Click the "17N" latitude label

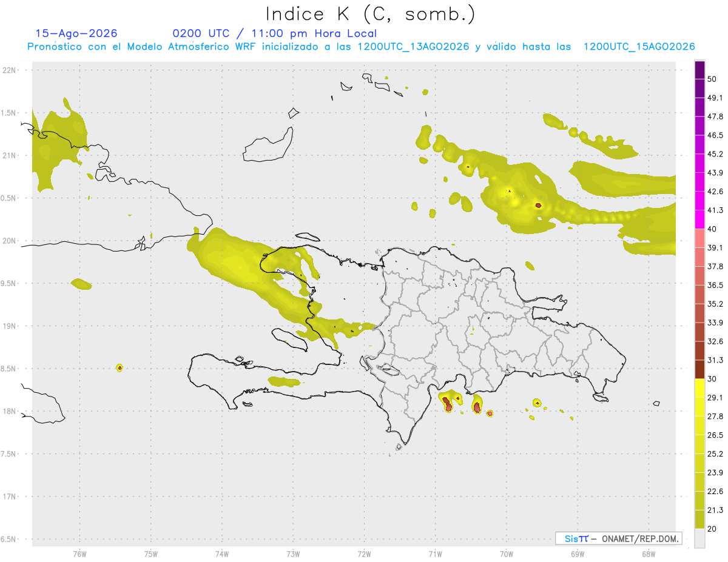pos(10,497)
